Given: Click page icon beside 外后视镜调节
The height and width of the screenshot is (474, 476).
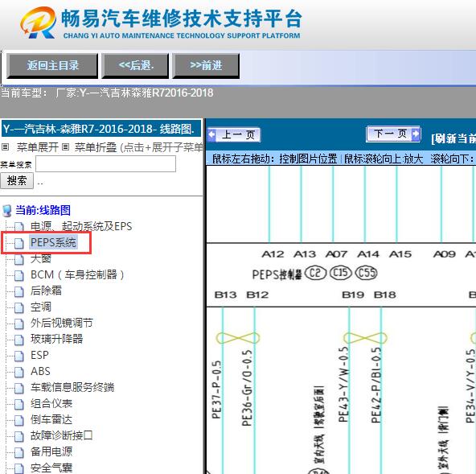Looking at the screenshot, I should point(18,324).
